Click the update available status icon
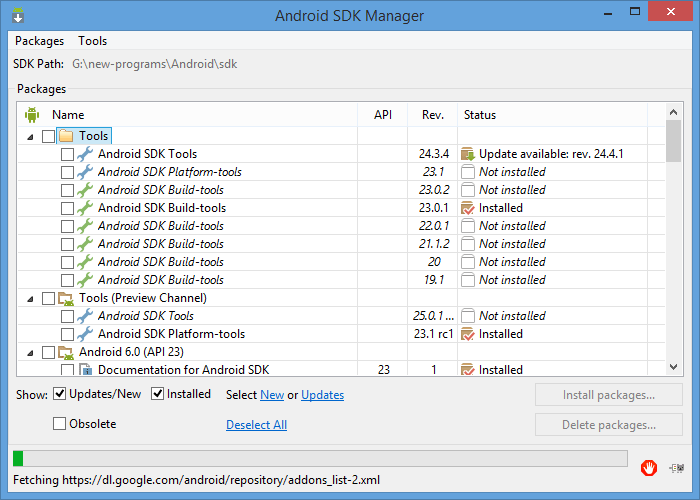This screenshot has height=500, width=700. (x=467, y=154)
